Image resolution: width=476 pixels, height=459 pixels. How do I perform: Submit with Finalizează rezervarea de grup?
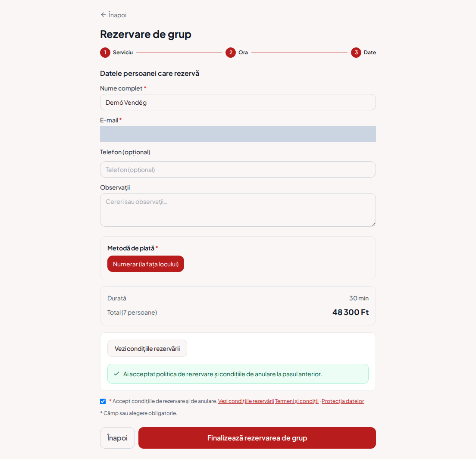tap(257, 438)
